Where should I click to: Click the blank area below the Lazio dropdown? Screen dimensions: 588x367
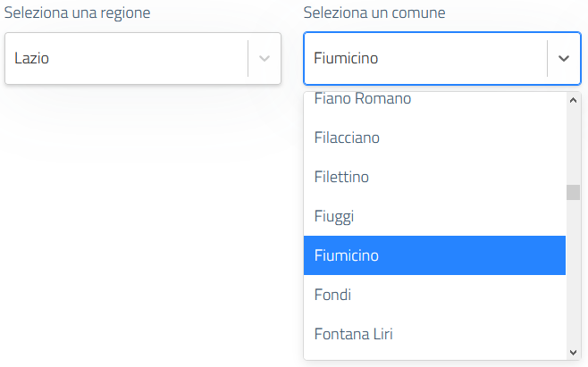coord(143,223)
